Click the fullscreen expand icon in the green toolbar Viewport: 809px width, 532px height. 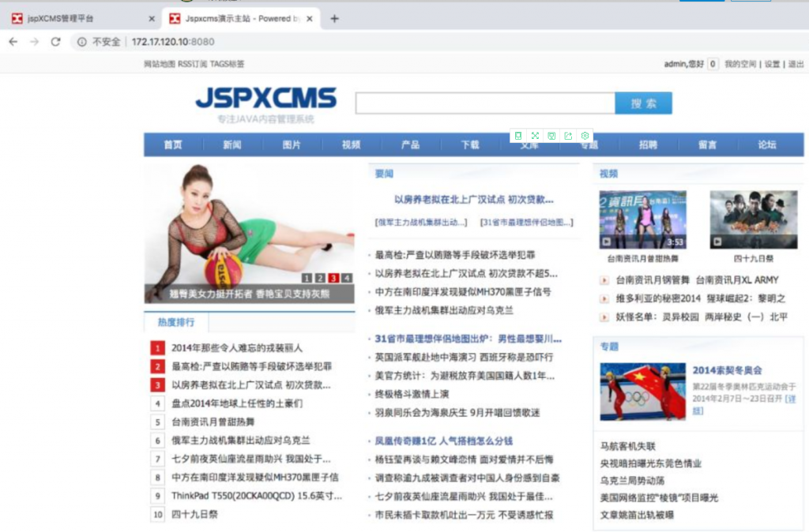tap(535, 135)
